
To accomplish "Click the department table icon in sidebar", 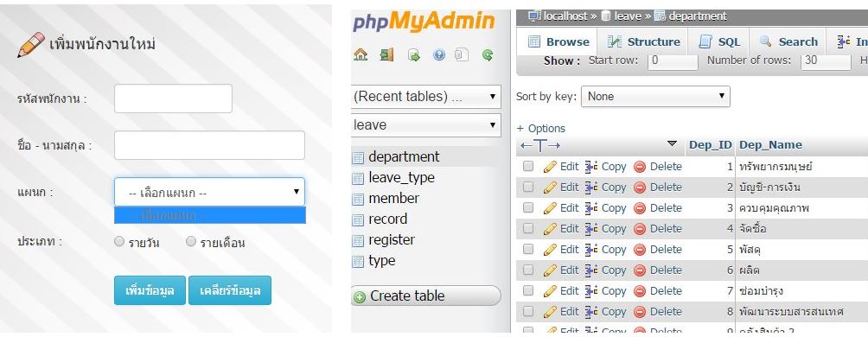I will point(359,158).
